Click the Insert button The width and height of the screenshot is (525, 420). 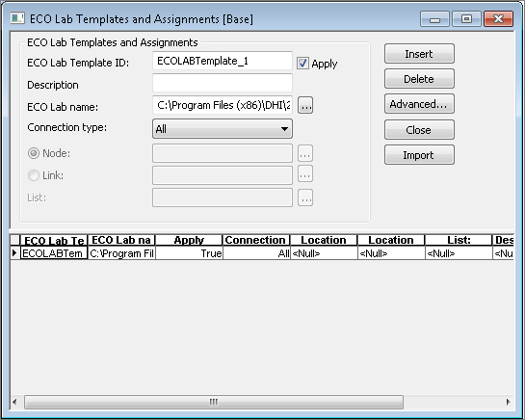pos(419,54)
